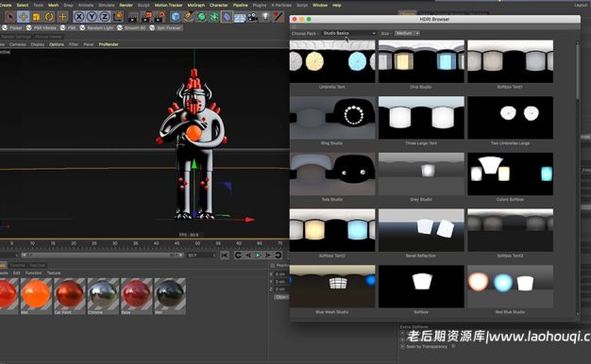Open the Pipeline menu
This screenshot has width=591, height=364.
(240, 6)
